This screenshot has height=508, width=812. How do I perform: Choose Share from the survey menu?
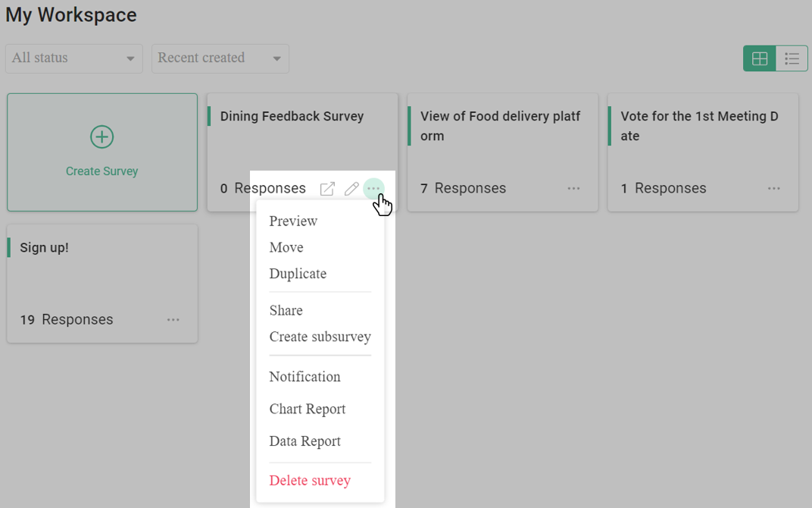coord(286,310)
